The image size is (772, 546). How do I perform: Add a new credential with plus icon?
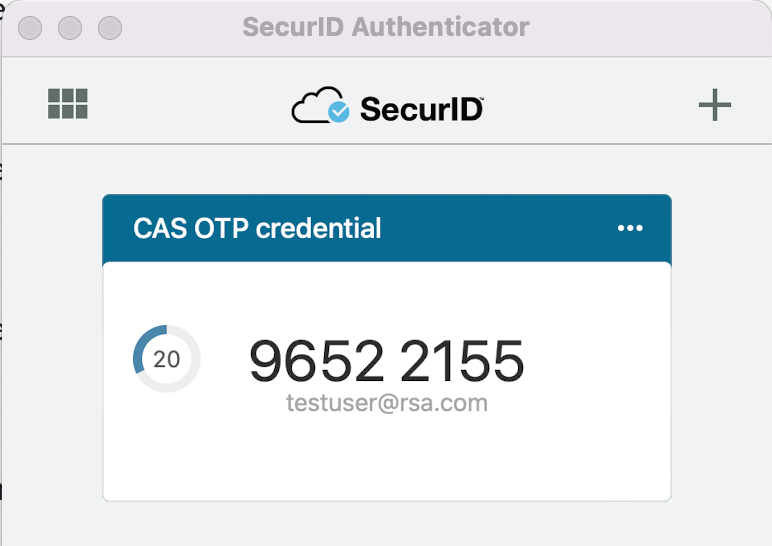click(x=714, y=105)
